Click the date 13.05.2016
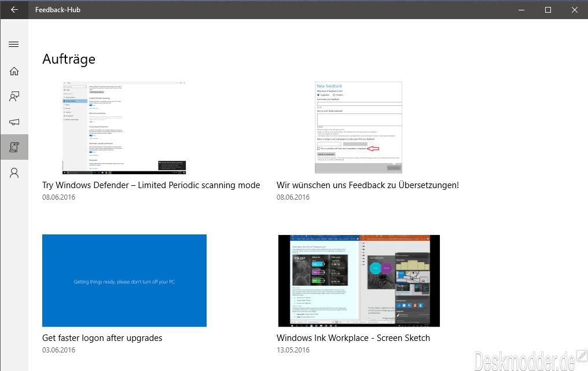Image resolution: width=588 pixels, height=371 pixels. click(x=293, y=350)
